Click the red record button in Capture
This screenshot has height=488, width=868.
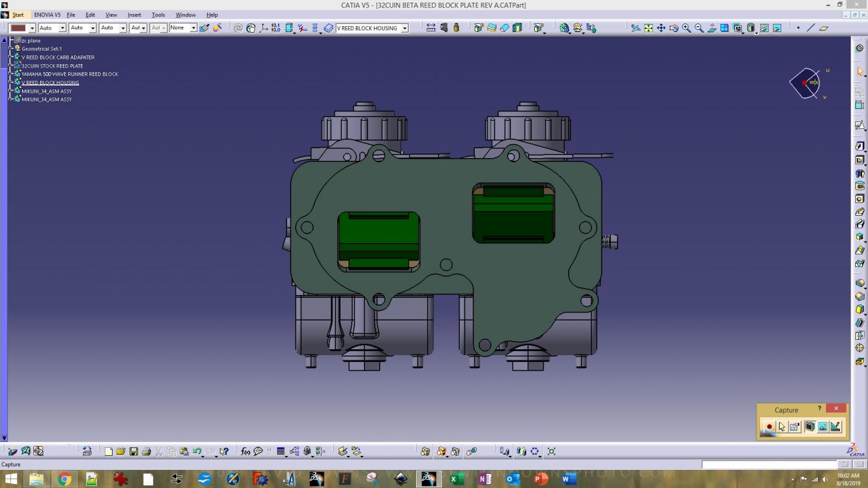tap(769, 427)
